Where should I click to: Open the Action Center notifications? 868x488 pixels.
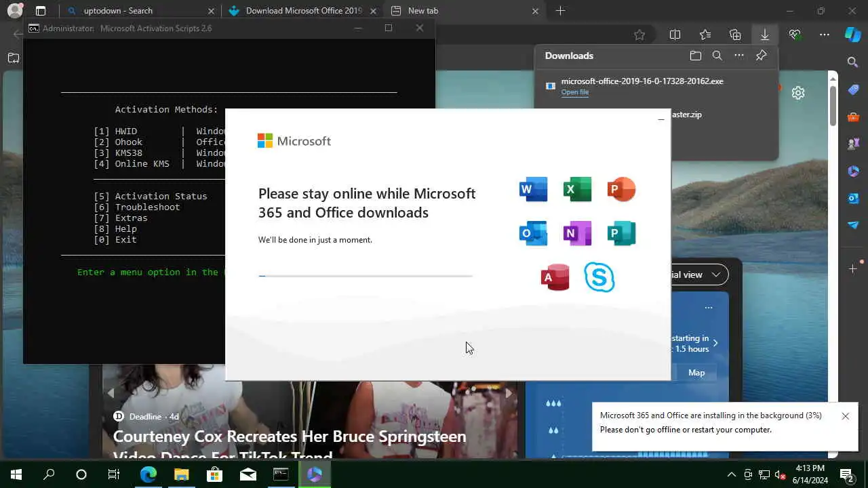846,474
